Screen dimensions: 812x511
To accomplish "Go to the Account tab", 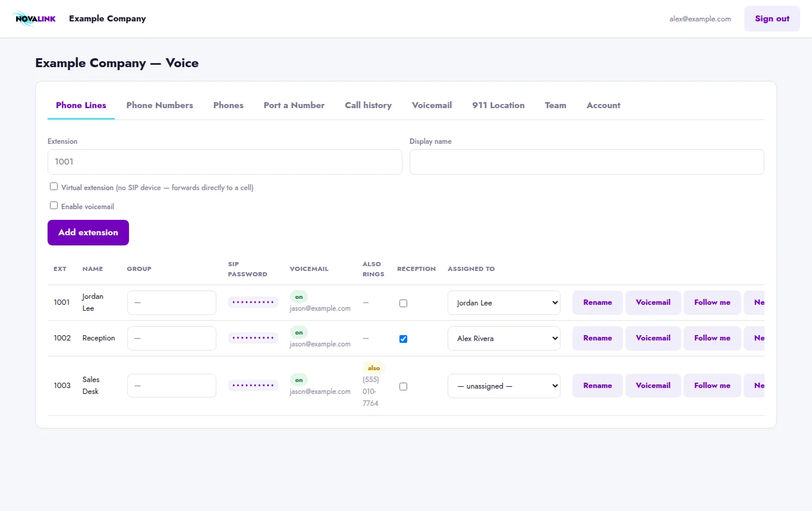I will click(x=603, y=105).
